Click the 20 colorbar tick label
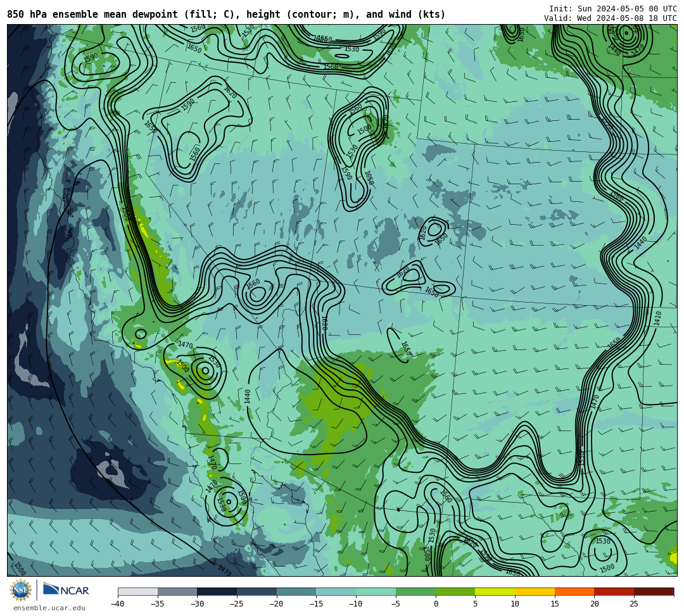 click(x=595, y=604)
